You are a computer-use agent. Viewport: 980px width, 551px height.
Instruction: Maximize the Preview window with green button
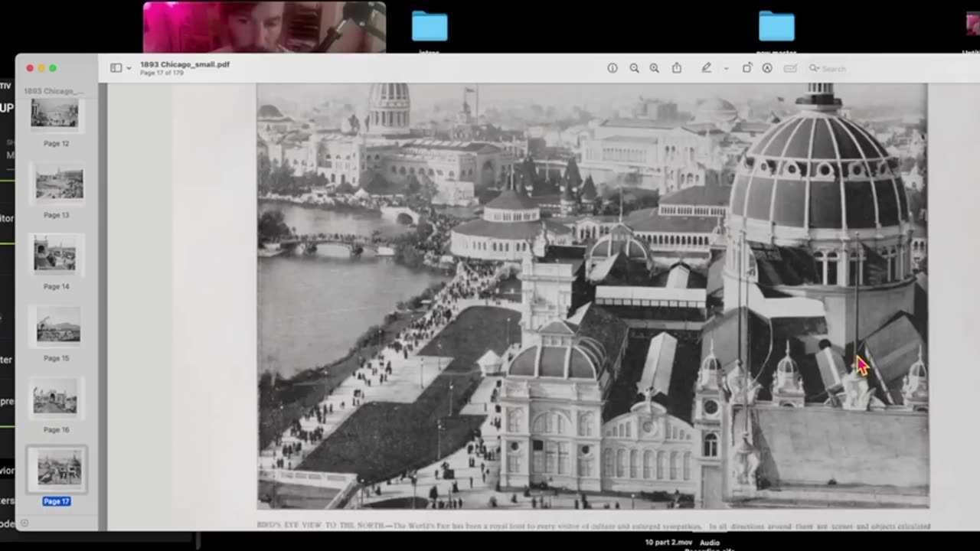53,68
